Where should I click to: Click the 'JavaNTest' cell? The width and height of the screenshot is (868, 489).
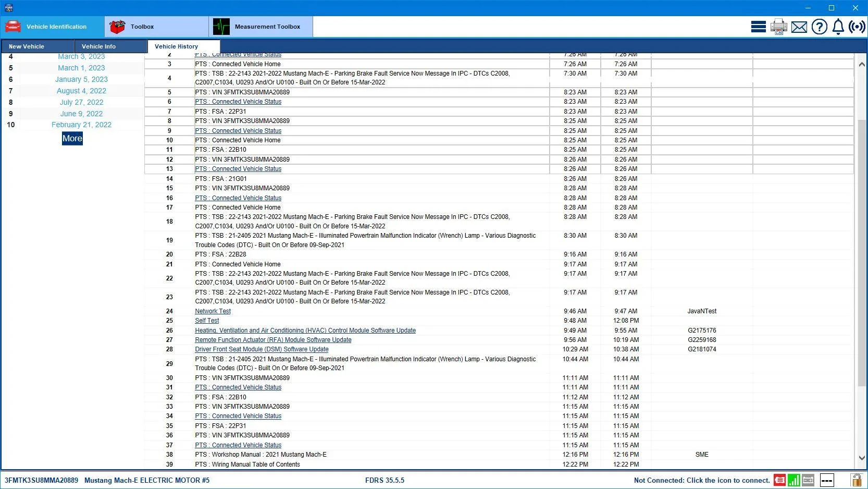coord(702,311)
